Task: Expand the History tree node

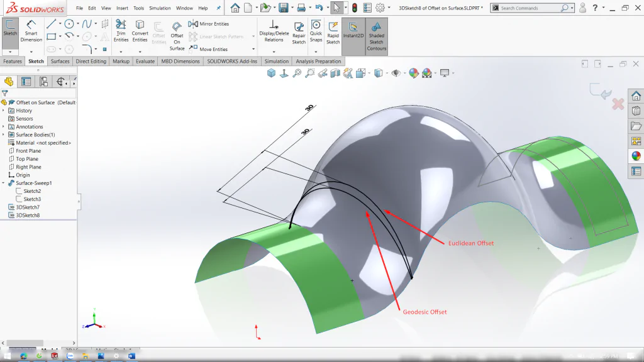Action: click(4, 111)
